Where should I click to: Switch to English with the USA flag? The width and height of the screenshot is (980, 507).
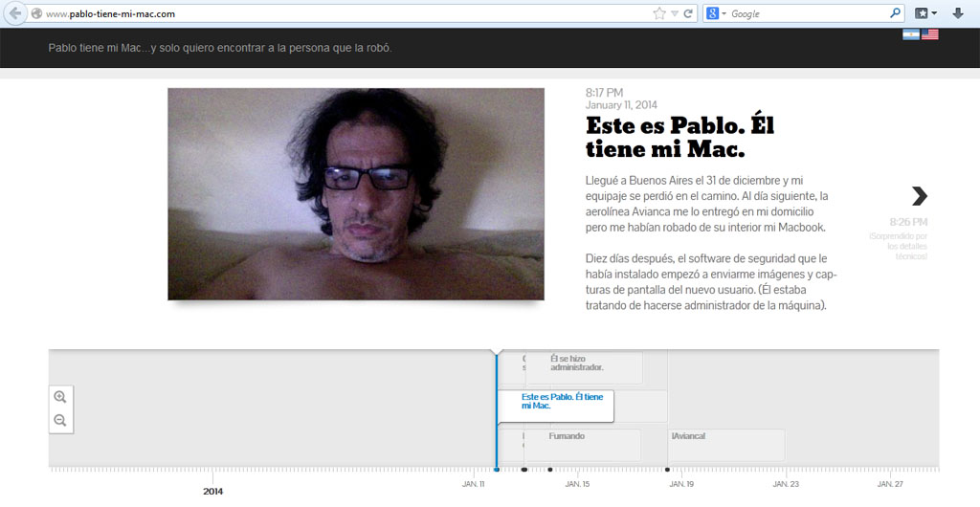click(x=930, y=34)
